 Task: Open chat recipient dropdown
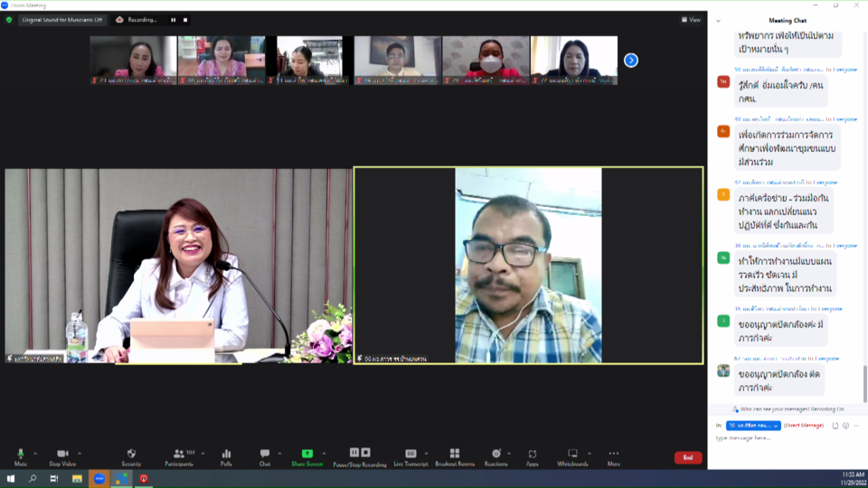coord(753,426)
